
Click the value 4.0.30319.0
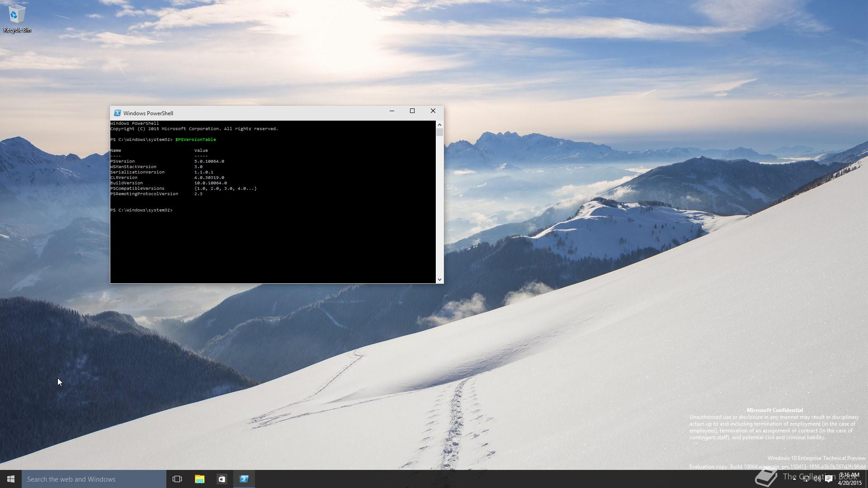pyautogui.click(x=209, y=178)
